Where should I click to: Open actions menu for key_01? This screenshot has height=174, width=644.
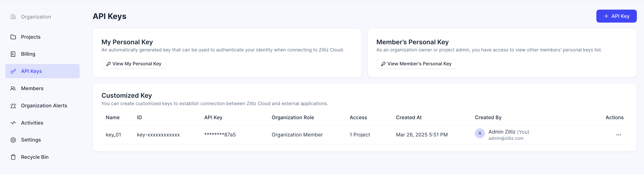tap(618, 135)
